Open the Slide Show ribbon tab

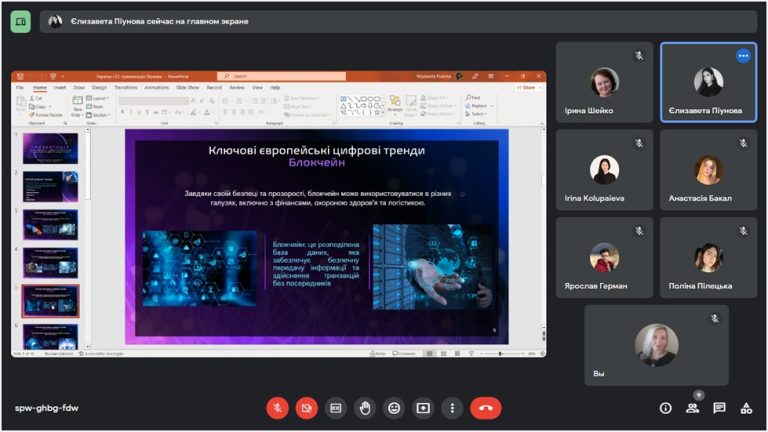tap(188, 88)
